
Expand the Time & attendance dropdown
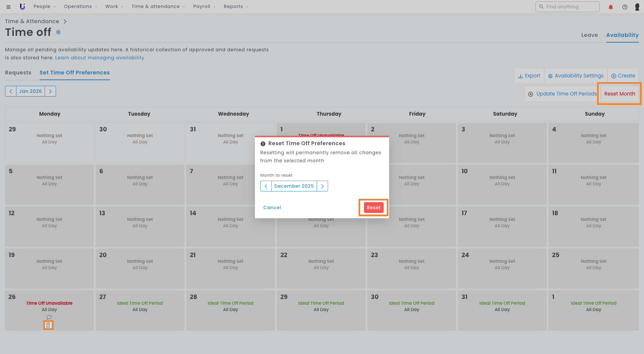[x=158, y=7]
